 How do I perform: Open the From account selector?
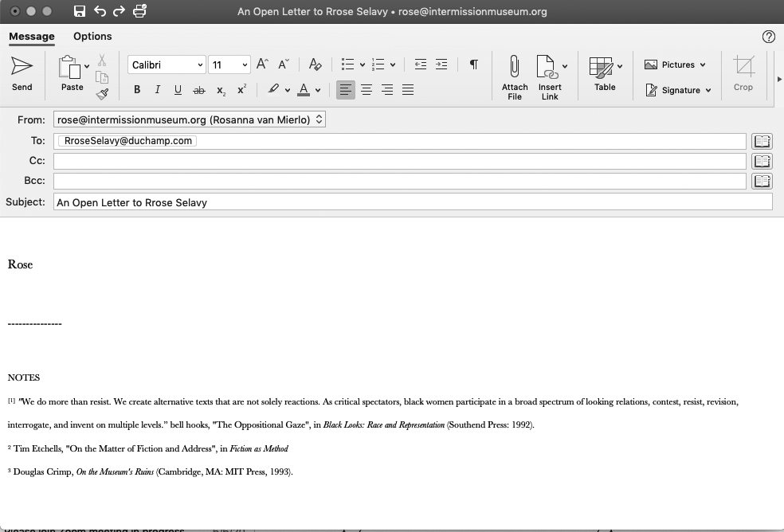[190, 119]
